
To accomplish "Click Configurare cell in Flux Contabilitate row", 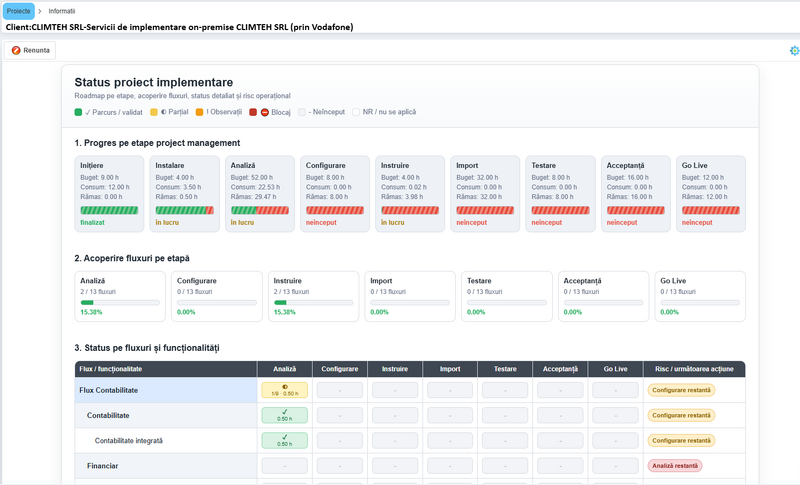I will click(x=340, y=390).
